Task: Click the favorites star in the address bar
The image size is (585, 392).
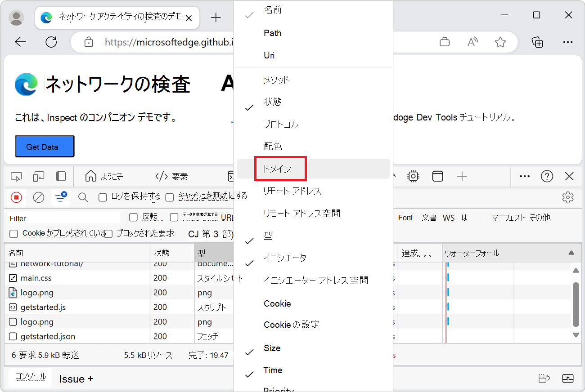Action: [500, 41]
